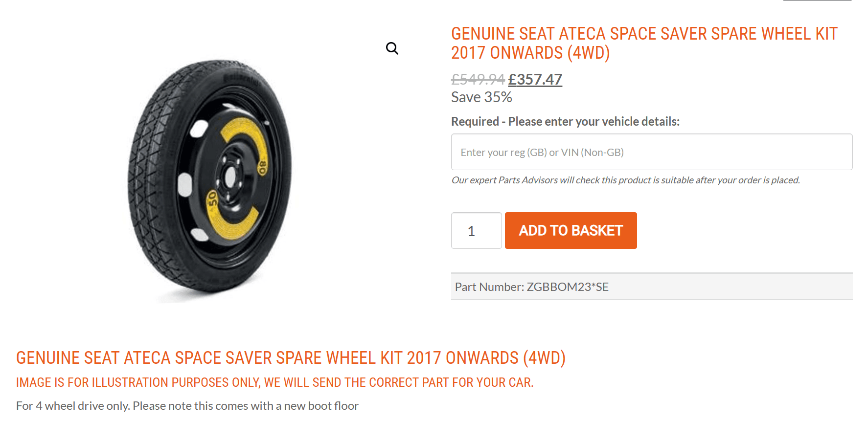Click the 'Image is for illustration purposes' notice
Screen dimensions: 868x421
(x=274, y=382)
